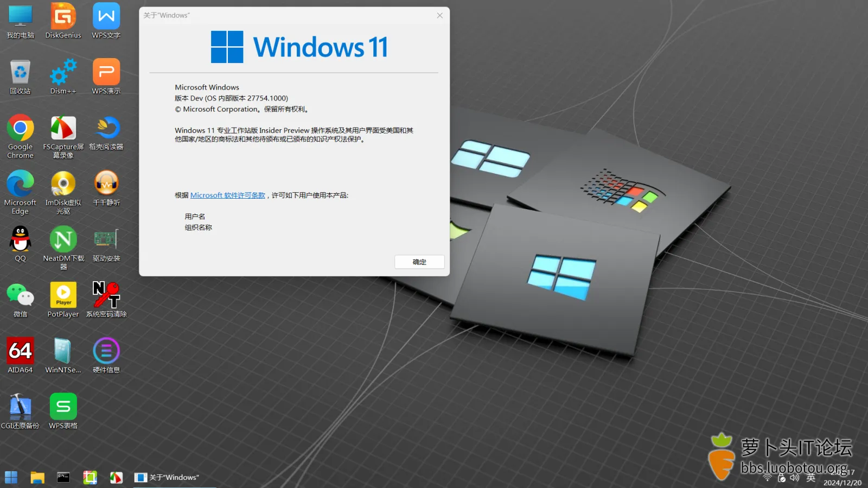
Task: Open ImDisk虚拟光驱 shortcut
Action: [63, 193]
